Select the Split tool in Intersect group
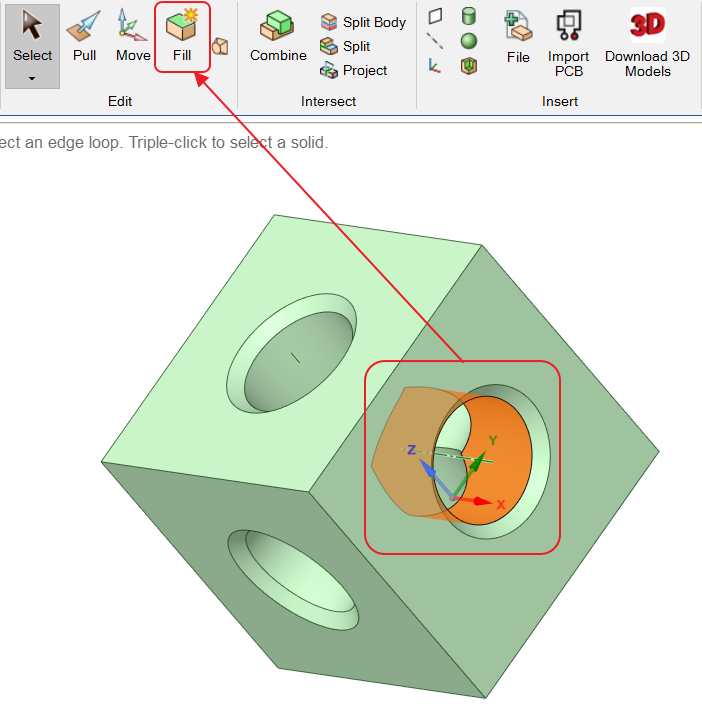The image size is (702, 720). (345, 46)
